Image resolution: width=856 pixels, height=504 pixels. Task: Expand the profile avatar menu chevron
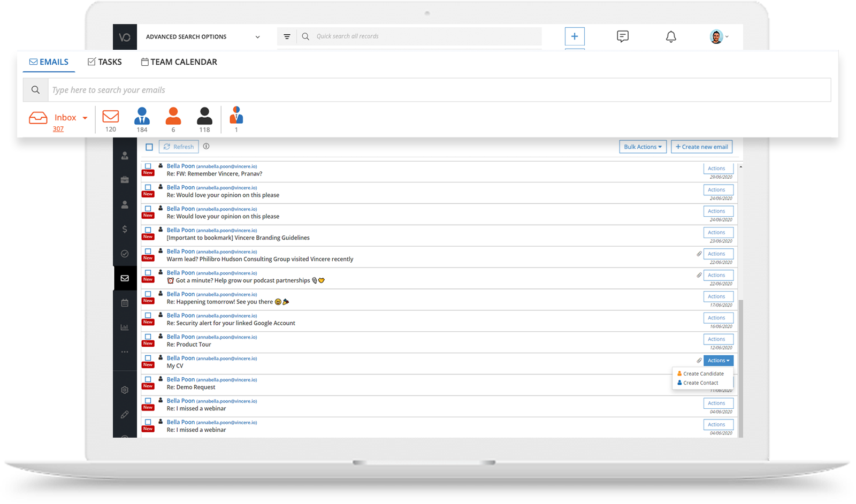click(x=727, y=37)
